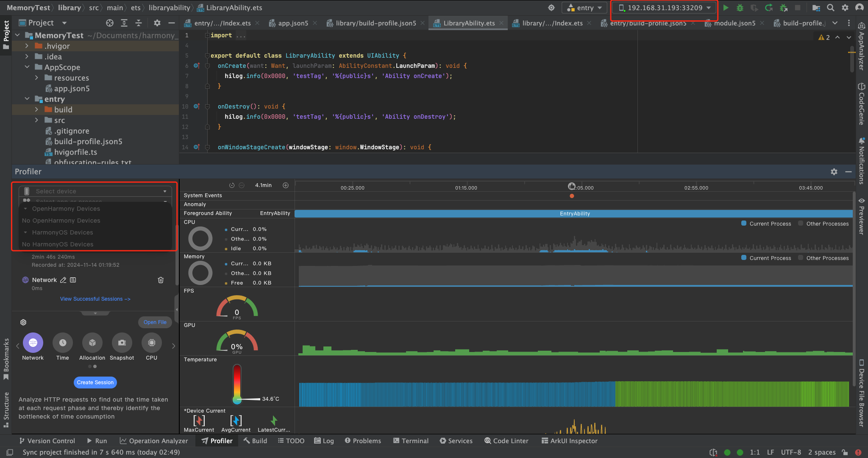Zoom in timeline with plus icon
Image resolution: width=868 pixels, height=458 pixels.
pos(286,185)
